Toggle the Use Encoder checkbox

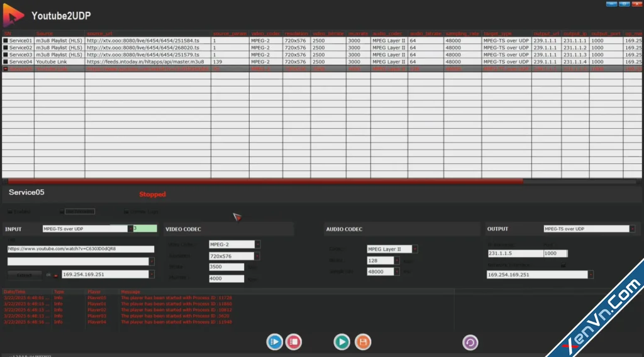(62, 212)
